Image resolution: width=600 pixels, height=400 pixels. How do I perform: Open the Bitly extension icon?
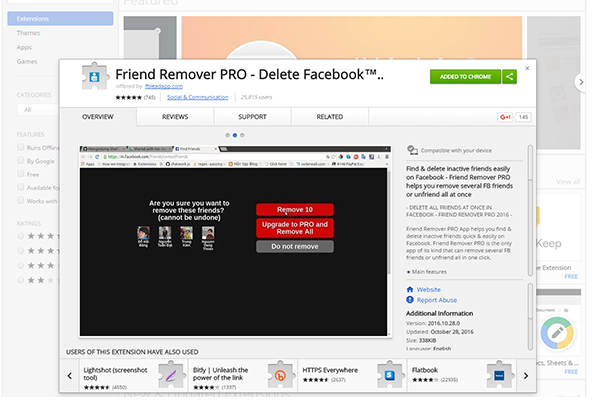280,375
